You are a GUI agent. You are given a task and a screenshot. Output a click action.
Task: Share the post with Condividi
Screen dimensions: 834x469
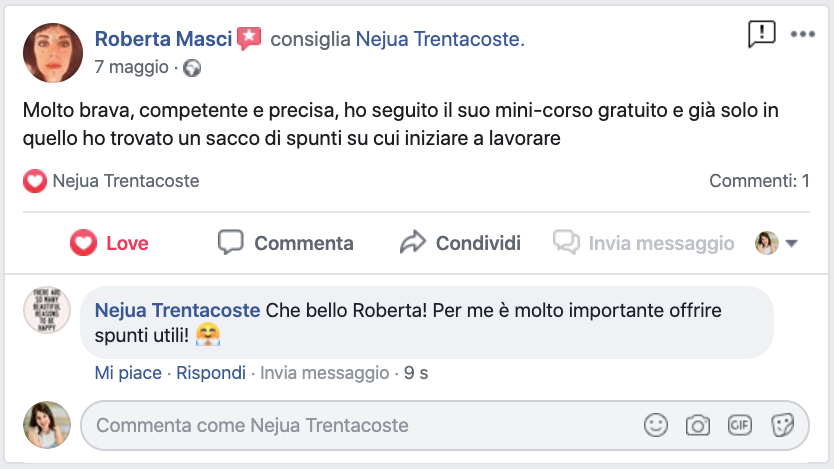tap(460, 243)
